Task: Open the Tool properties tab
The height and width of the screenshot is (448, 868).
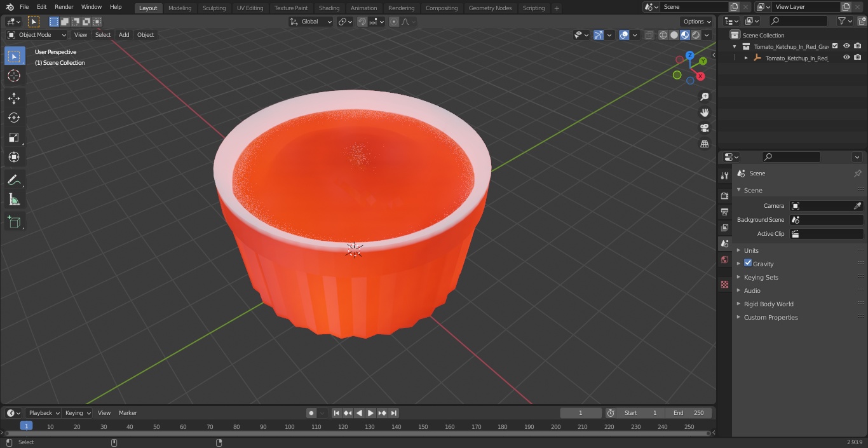Action: [724, 176]
